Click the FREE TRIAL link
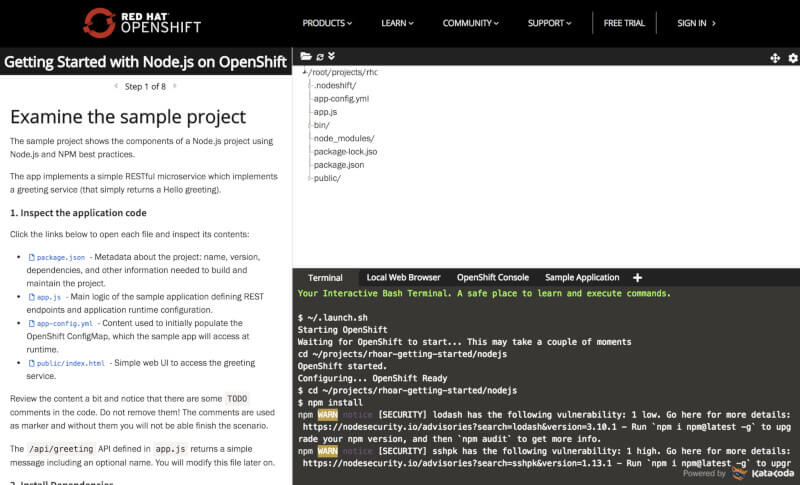 click(624, 23)
